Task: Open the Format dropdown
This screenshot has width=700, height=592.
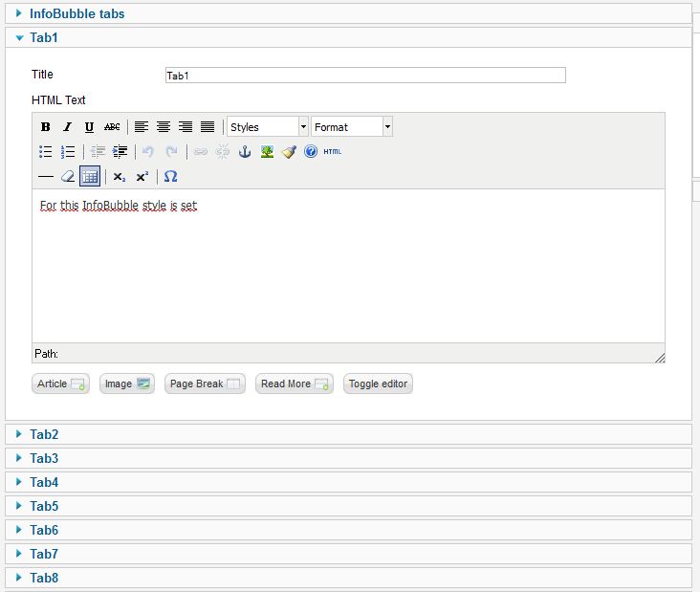Action: point(351,127)
